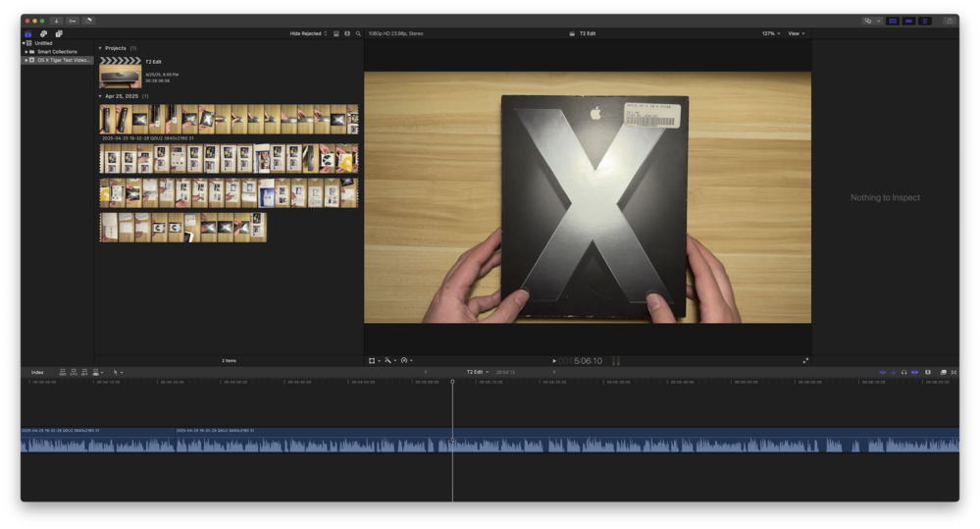Toggle the Browser show/hide button
The image size is (980, 529).
tap(893, 21)
